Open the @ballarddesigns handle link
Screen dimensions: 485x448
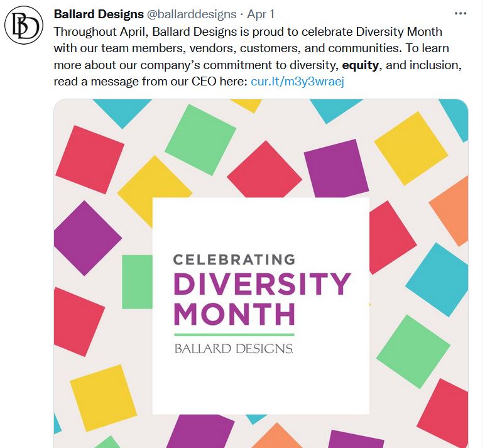click(x=192, y=14)
